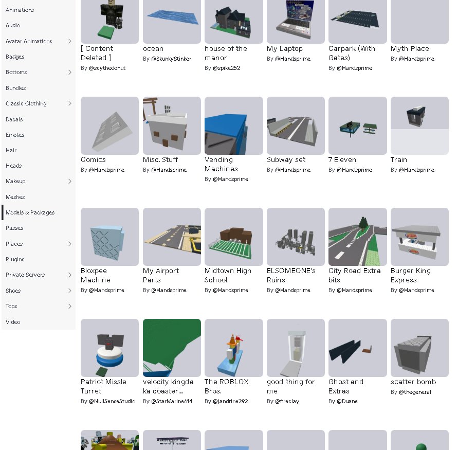Open the My Laptop model thumbnail
The image size is (476, 450).
pyautogui.click(x=296, y=22)
